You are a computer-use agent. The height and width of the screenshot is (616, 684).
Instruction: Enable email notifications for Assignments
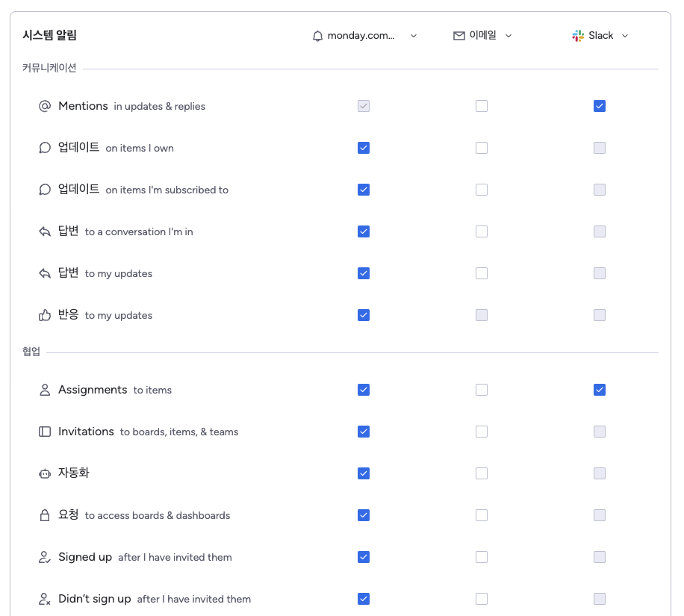pyautogui.click(x=482, y=390)
